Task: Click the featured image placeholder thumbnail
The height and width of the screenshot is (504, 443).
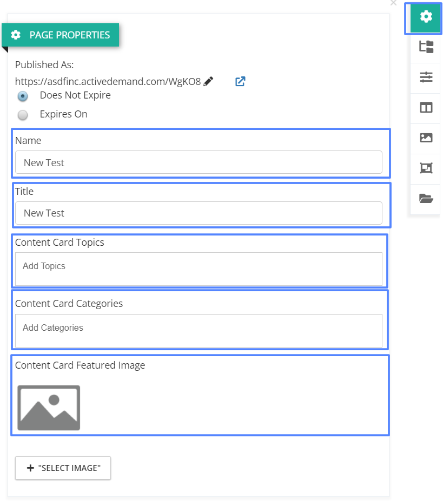Action: point(49,408)
